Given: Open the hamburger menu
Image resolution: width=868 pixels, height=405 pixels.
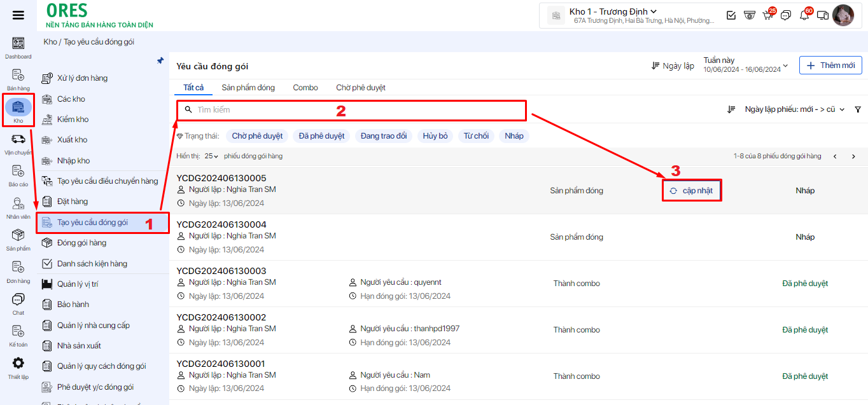Looking at the screenshot, I should 18,15.
